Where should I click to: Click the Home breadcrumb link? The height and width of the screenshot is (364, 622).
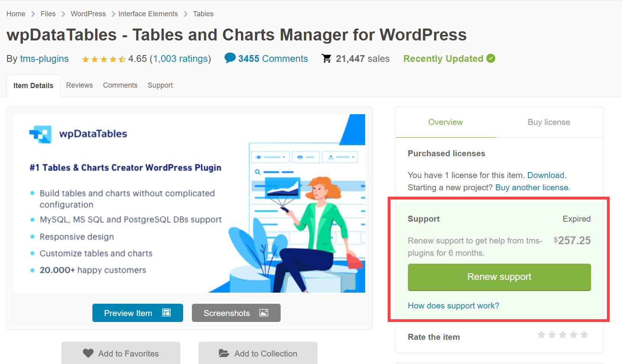(x=16, y=14)
